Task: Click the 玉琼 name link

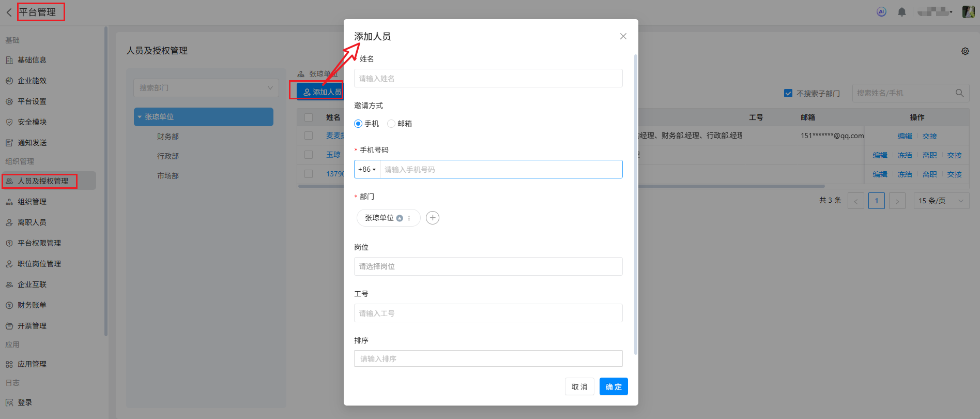Action: coord(333,155)
